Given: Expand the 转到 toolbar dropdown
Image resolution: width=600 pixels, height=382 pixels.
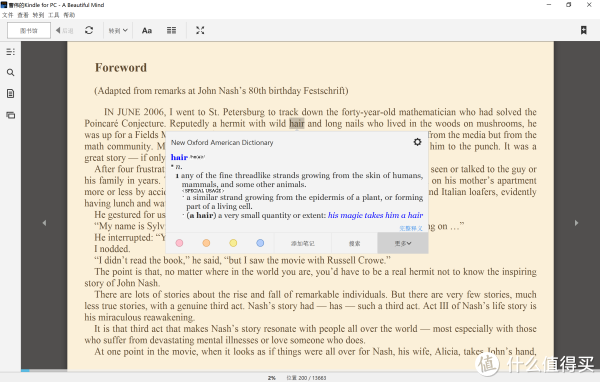Looking at the screenshot, I should (118, 30).
